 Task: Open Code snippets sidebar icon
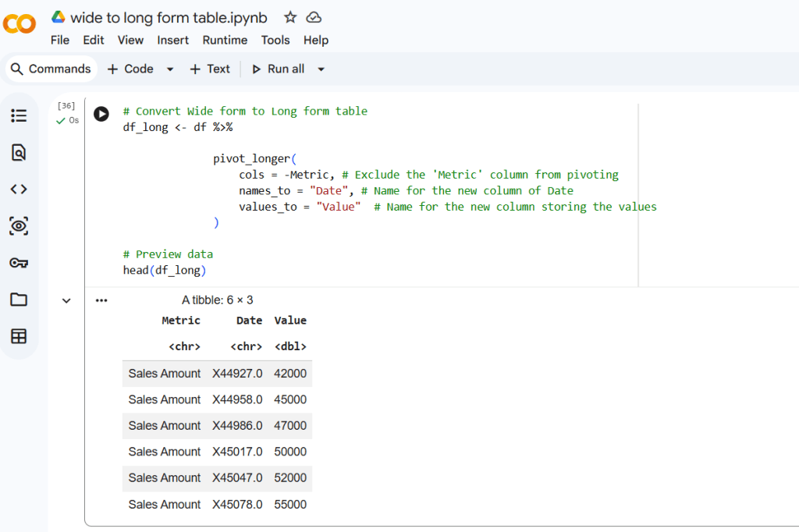[19, 189]
